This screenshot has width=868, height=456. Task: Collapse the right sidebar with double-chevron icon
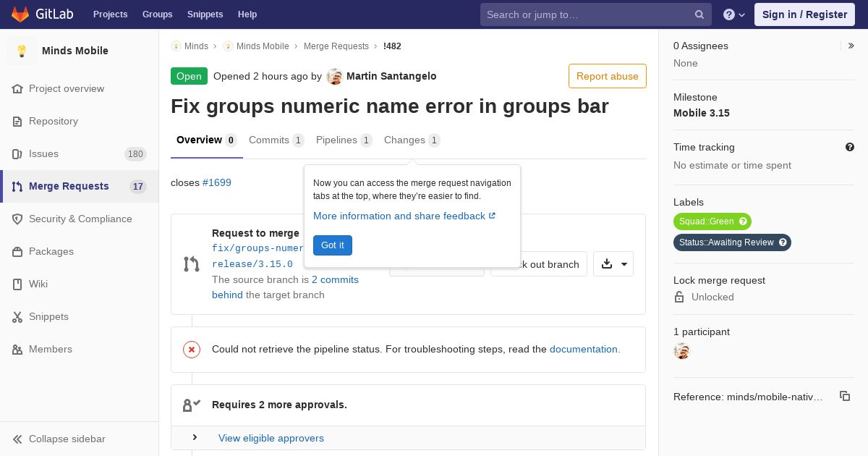[851, 46]
